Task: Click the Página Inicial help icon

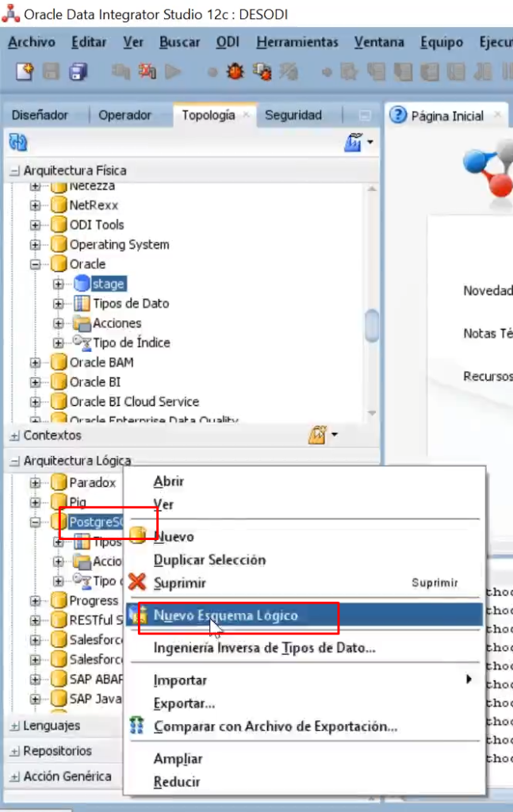Action: point(398,115)
